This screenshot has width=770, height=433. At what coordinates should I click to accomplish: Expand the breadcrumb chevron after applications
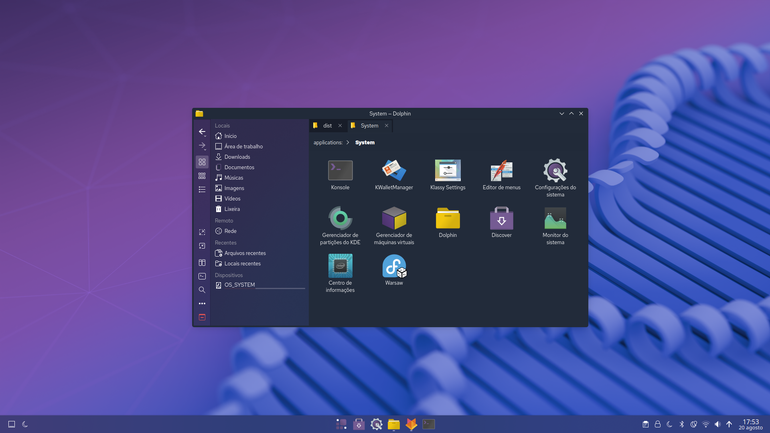click(348, 142)
